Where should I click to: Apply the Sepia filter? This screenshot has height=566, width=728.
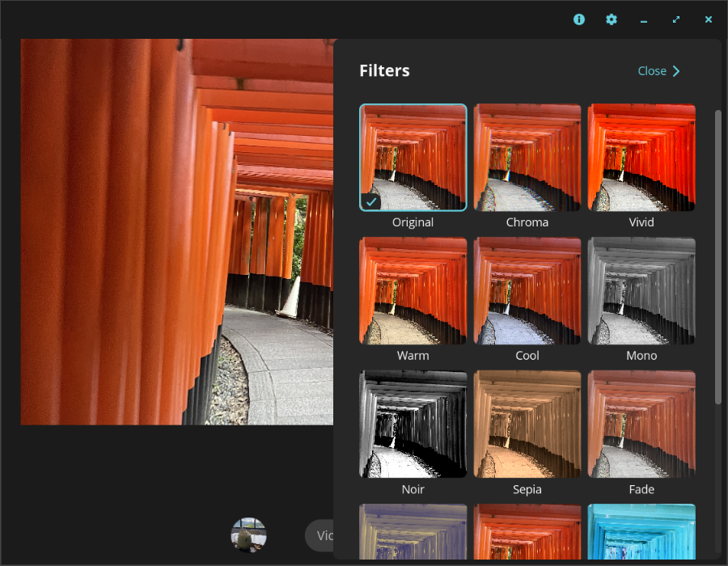point(527,424)
